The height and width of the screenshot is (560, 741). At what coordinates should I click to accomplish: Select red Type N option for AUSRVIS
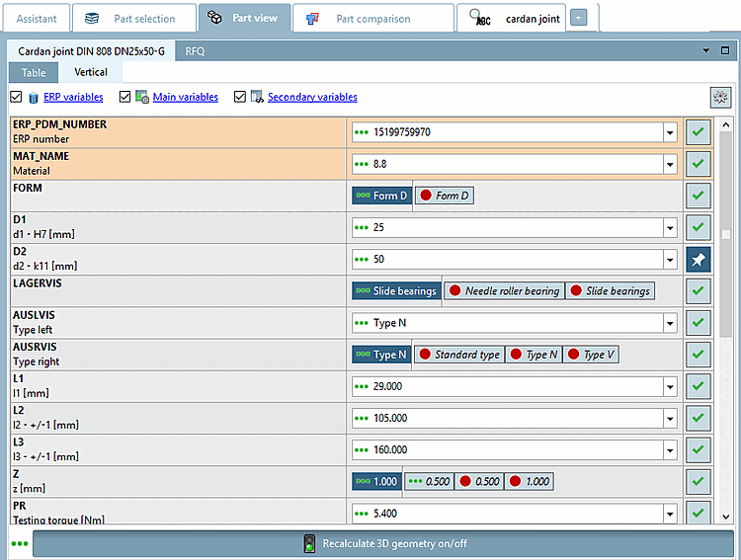click(534, 355)
